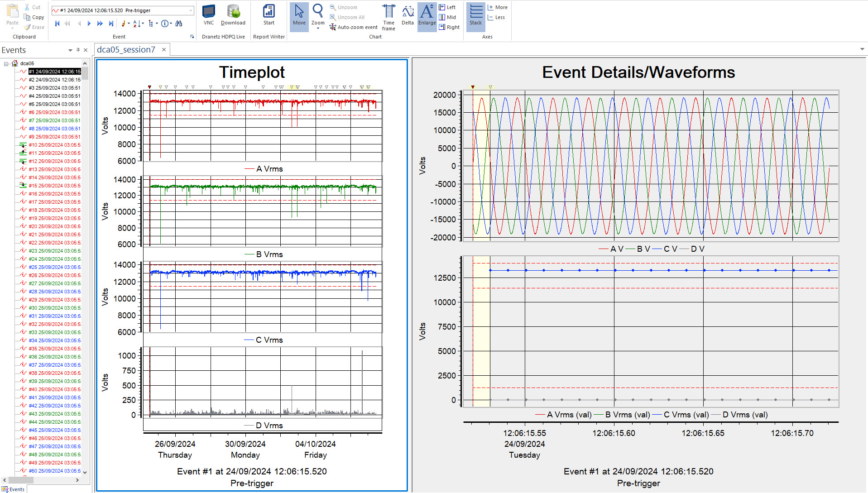Screen dimensions: 868x493
Task: Click the Event Details/Waveforms title
Action: [x=638, y=72]
